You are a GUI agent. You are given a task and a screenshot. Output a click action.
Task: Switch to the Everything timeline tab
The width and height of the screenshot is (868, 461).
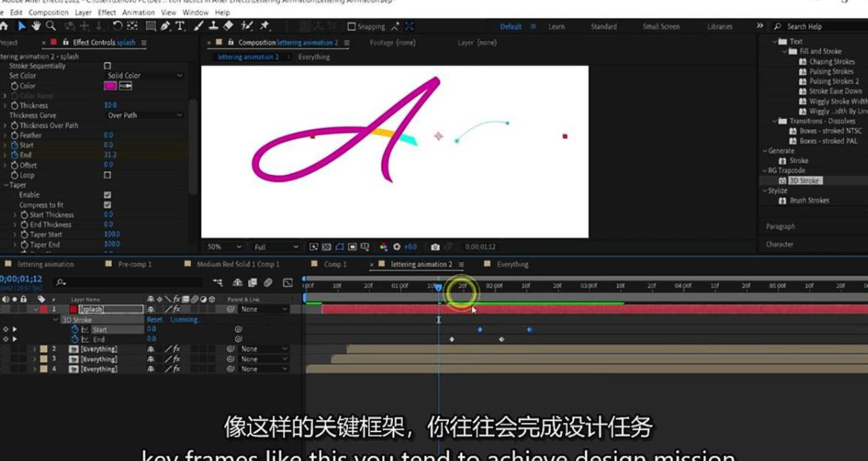(512, 265)
